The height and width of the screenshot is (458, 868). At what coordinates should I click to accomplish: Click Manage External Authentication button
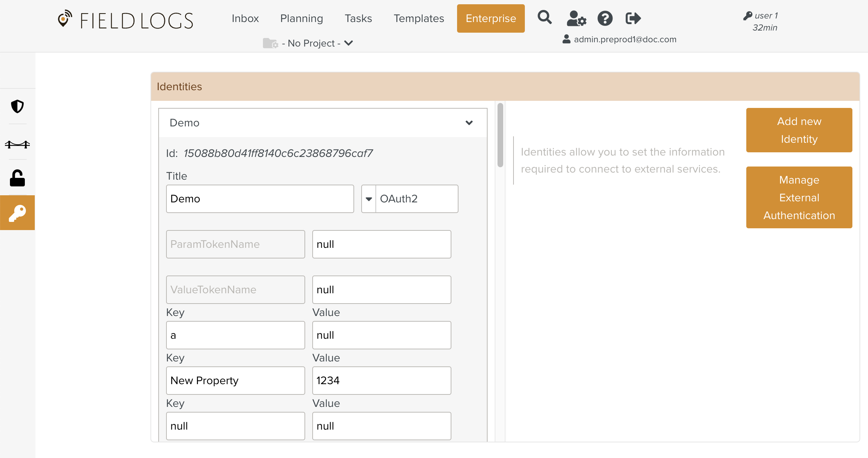[799, 197]
